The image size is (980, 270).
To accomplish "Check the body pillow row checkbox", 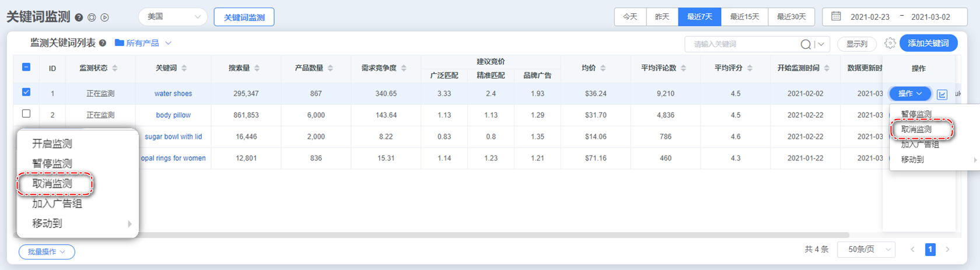I will tap(26, 114).
